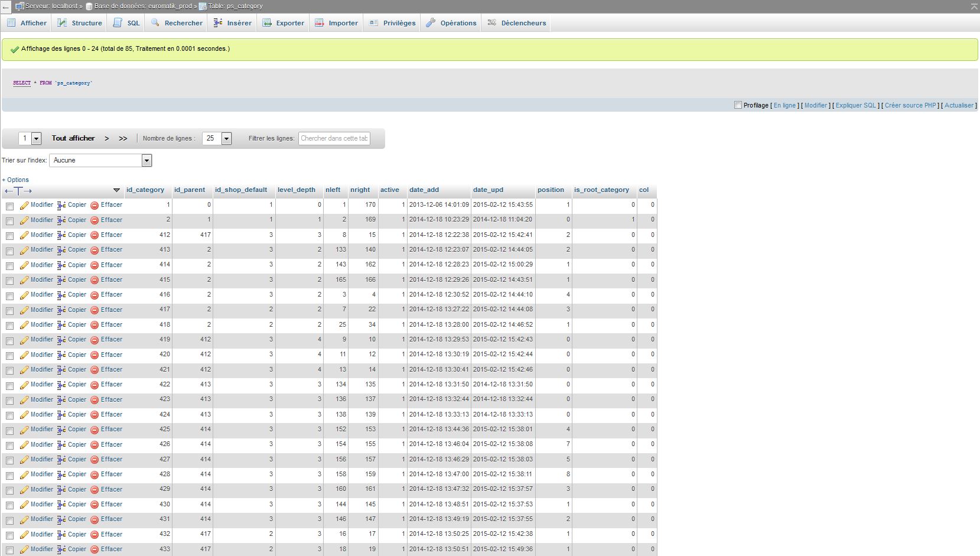The image size is (980, 556).
Task: Click the copy icon for category 422
Action: pos(61,385)
